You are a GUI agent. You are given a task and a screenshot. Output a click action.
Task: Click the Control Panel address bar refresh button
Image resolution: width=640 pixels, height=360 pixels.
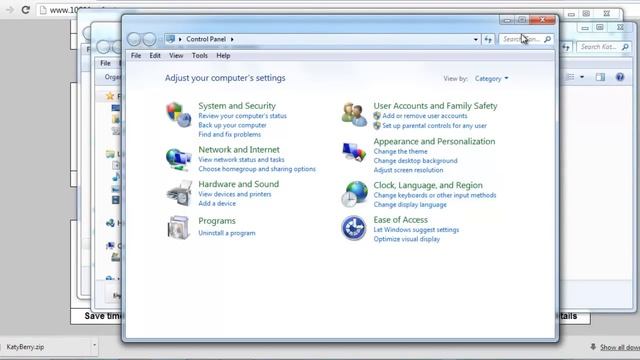488,39
